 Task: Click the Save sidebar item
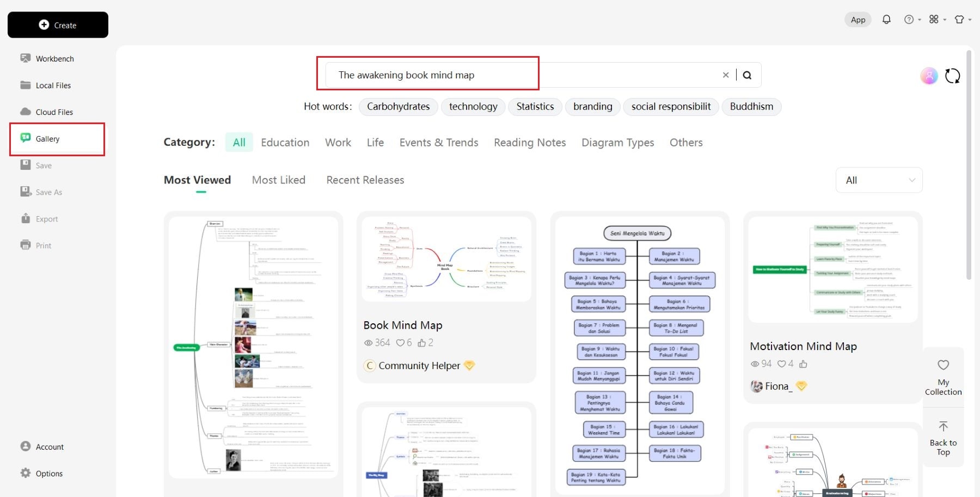click(x=36, y=165)
